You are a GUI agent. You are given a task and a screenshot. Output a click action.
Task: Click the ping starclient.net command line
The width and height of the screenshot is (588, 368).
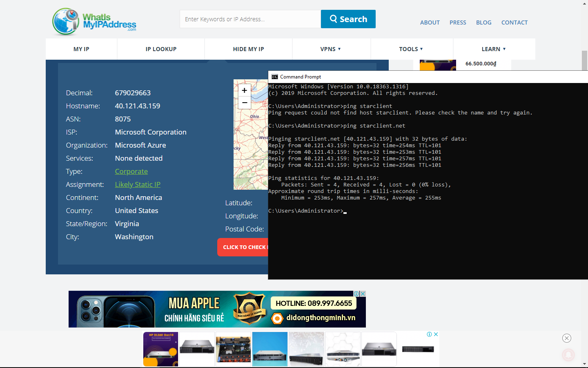337,126
